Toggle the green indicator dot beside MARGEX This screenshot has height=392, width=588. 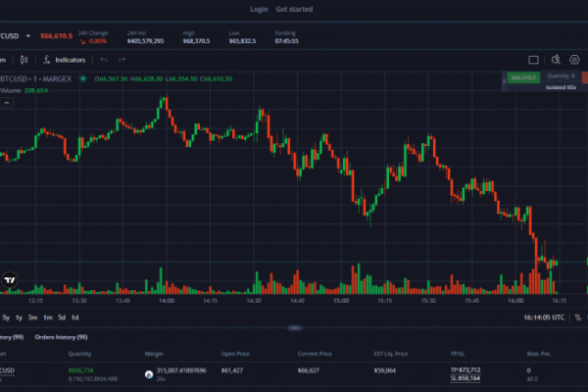[x=83, y=78]
